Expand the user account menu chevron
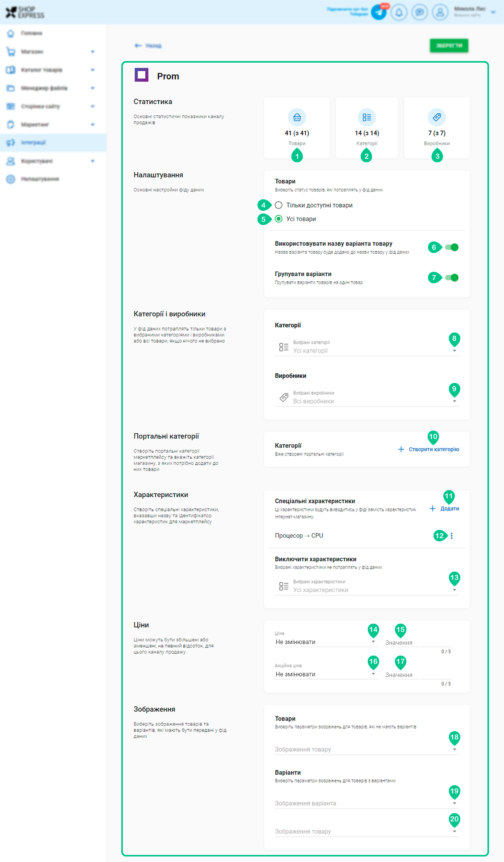 (493, 12)
